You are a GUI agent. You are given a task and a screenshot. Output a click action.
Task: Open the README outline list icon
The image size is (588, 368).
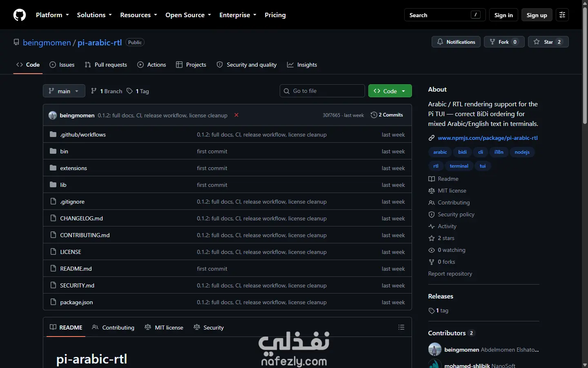tap(401, 328)
